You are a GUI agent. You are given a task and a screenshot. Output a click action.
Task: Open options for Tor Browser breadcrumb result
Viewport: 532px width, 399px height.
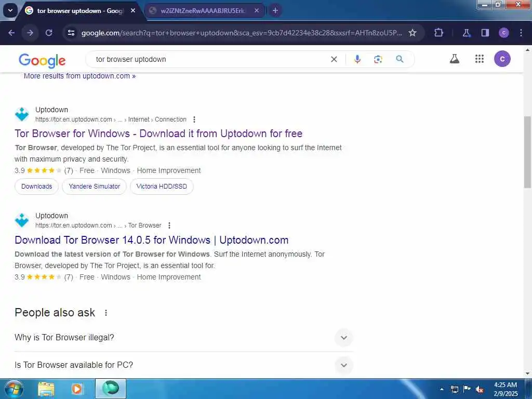[x=169, y=225]
